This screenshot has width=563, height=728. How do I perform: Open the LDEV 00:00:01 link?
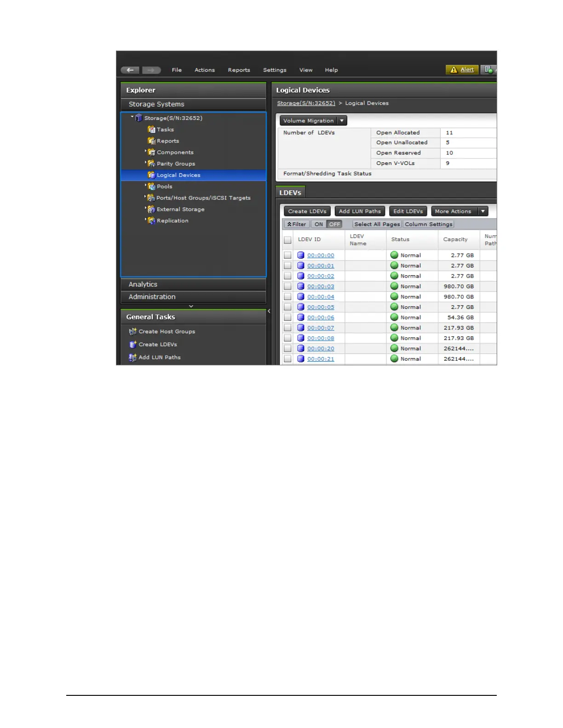[x=321, y=266]
